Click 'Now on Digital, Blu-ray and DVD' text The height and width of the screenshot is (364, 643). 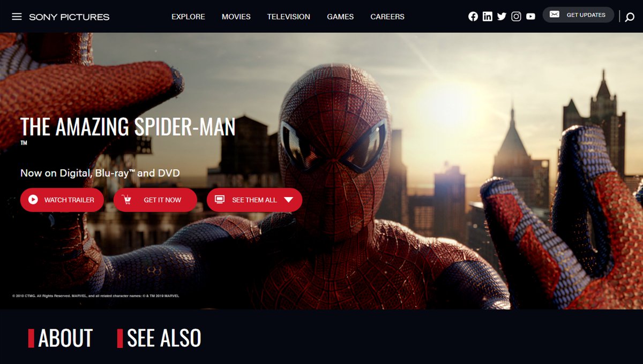100,173
